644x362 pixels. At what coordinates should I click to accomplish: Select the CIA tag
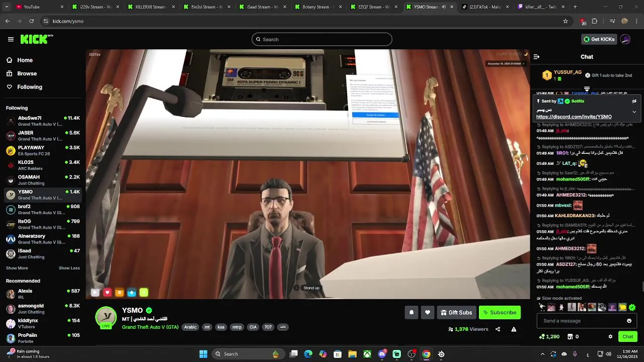tap(253, 327)
